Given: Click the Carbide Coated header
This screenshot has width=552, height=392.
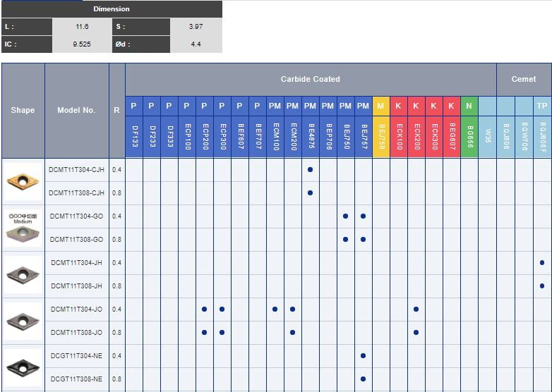Looking at the screenshot, I should [310, 79].
